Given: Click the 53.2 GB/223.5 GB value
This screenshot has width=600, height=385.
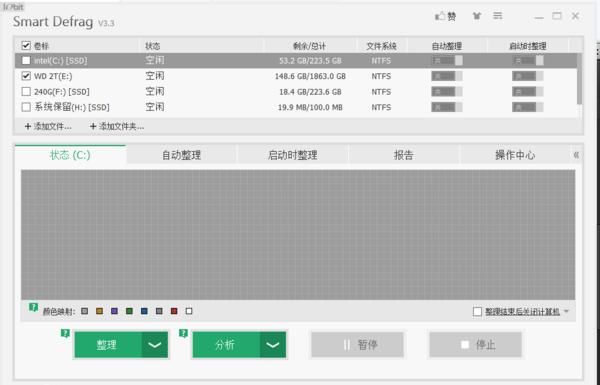Looking at the screenshot, I should 310,60.
